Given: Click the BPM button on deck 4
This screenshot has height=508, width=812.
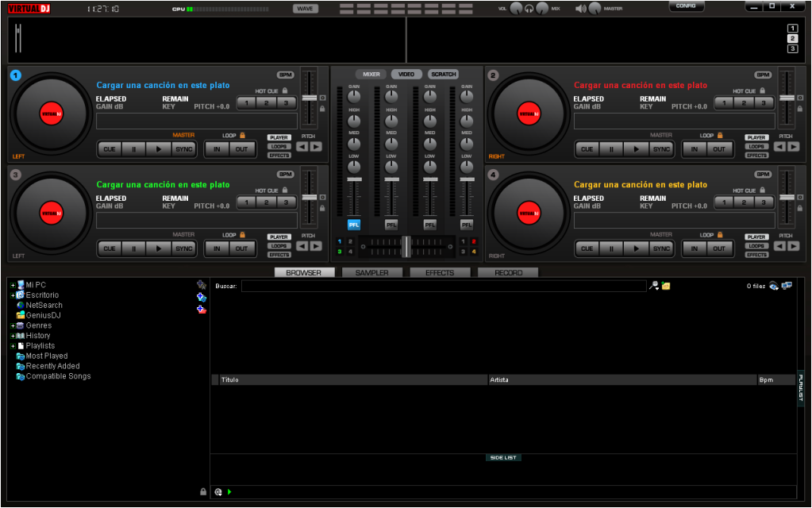Looking at the screenshot, I should coord(763,174).
